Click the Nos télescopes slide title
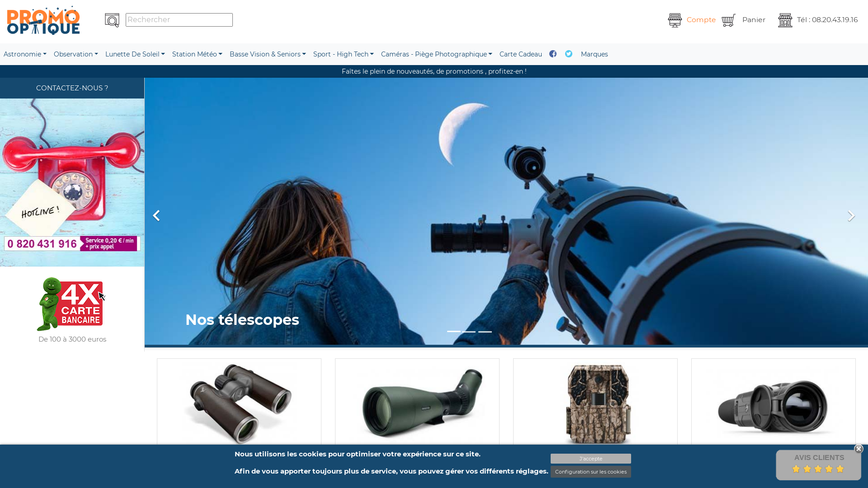Image resolution: width=868 pixels, height=488 pixels. tap(242, 320)
